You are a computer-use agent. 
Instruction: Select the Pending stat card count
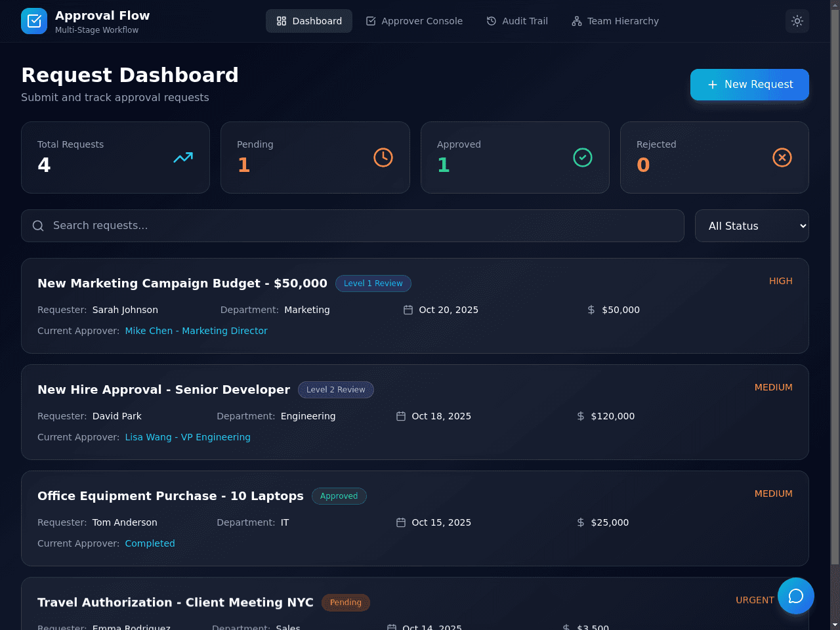point(244,165)
